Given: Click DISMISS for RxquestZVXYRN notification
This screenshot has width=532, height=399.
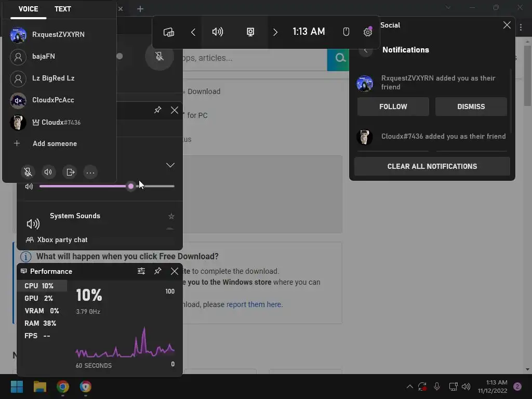Looking at the screenshot, I should pos(471,107).
